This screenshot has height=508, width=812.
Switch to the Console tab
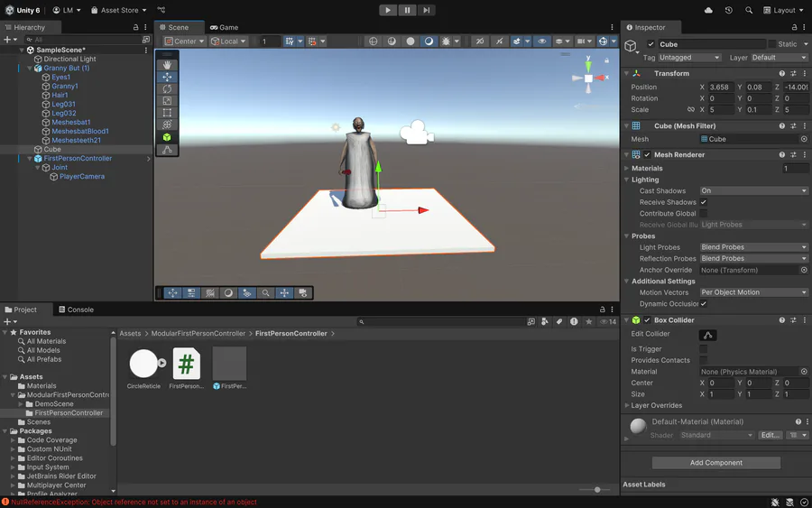tap(76, 309)
